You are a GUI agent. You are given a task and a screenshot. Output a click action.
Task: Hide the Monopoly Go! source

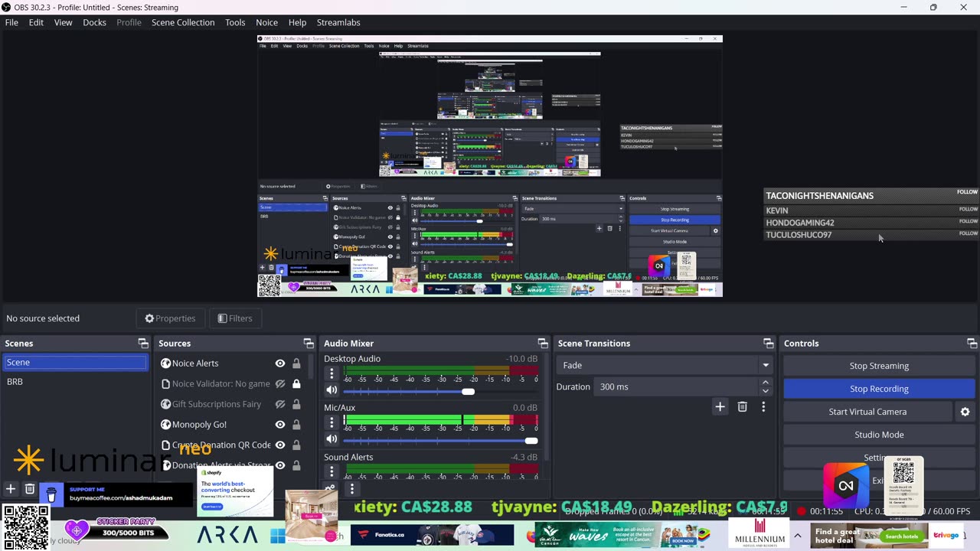[x=280, y=425]
